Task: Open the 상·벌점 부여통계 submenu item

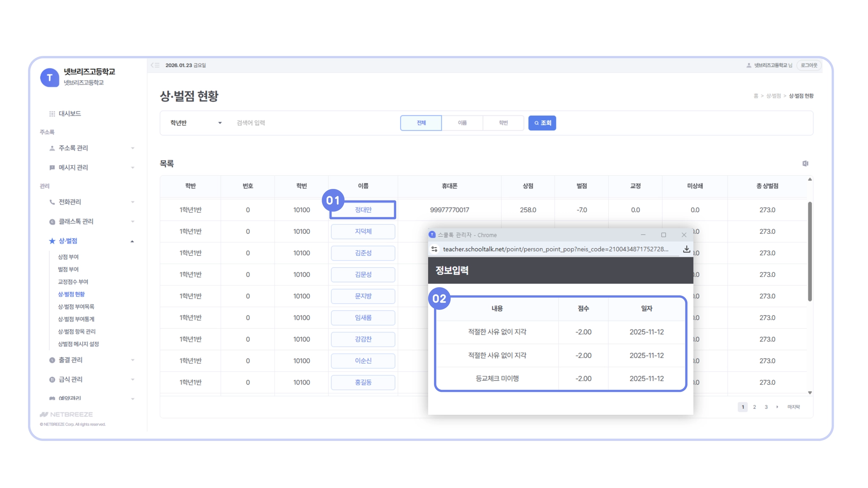Action: 76,319
